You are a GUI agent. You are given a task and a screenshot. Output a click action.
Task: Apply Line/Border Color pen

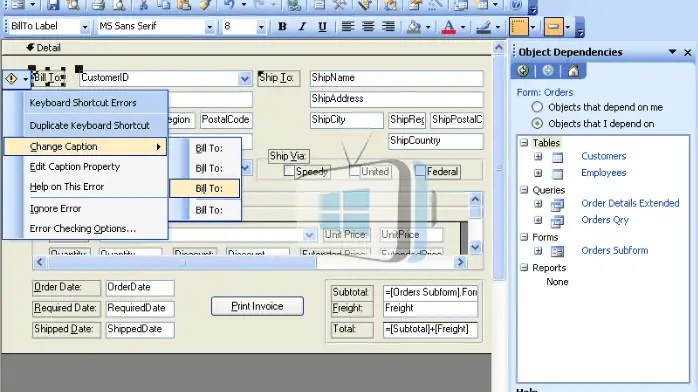(483, 27)
